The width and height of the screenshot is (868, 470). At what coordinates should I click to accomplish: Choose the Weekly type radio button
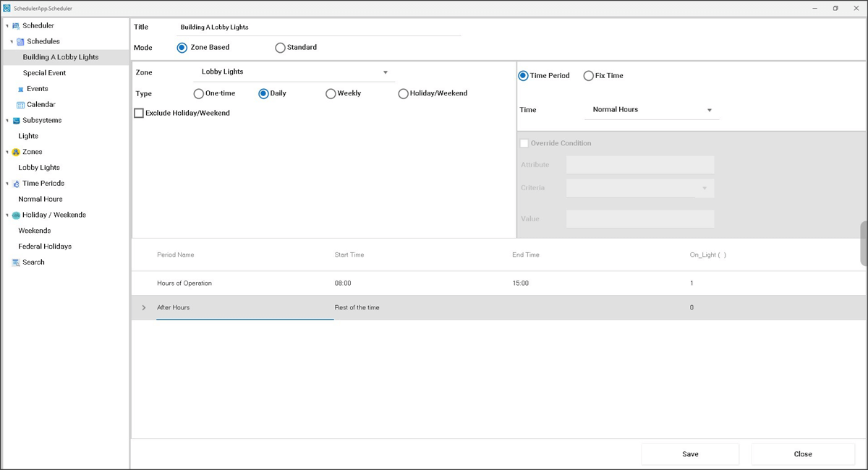pos(331,94)
